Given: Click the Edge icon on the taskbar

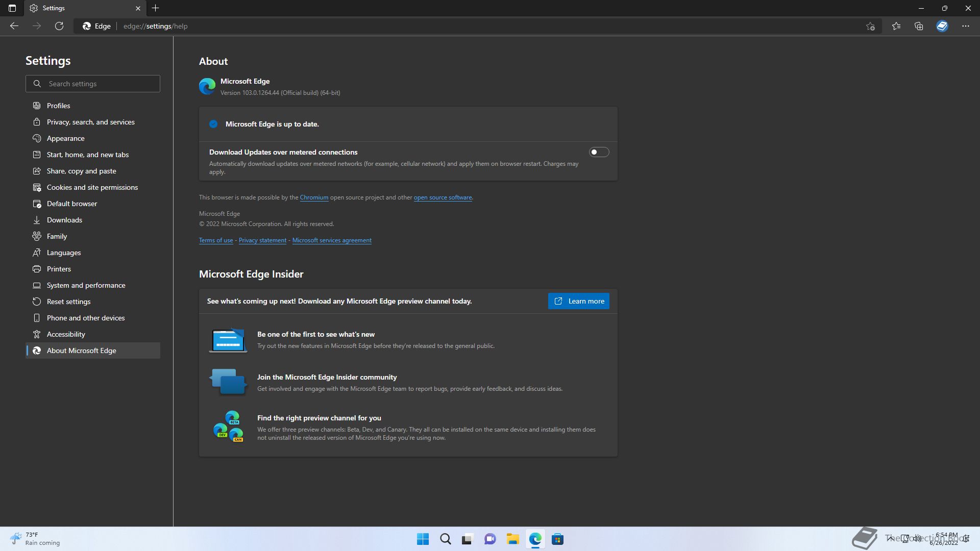Looking at the screenshot, I should pos(535,539).
